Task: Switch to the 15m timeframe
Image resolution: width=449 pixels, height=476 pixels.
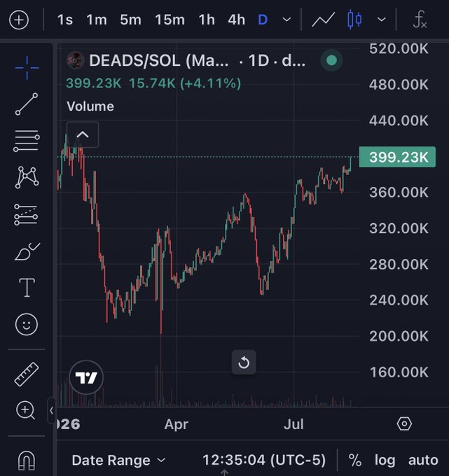Action: click(x=170, y=20)
